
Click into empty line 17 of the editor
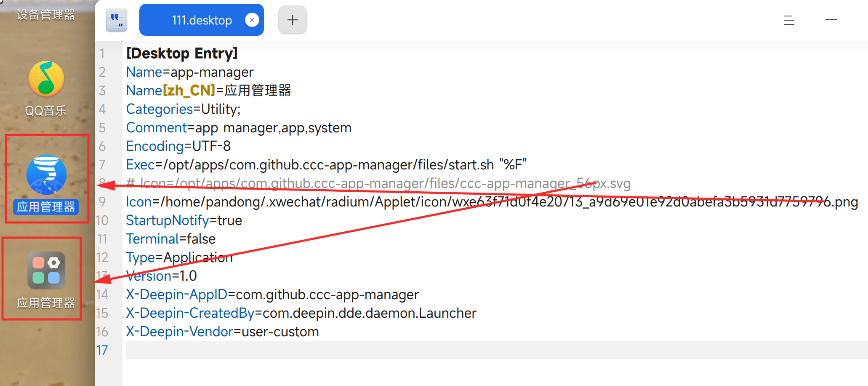497,350
